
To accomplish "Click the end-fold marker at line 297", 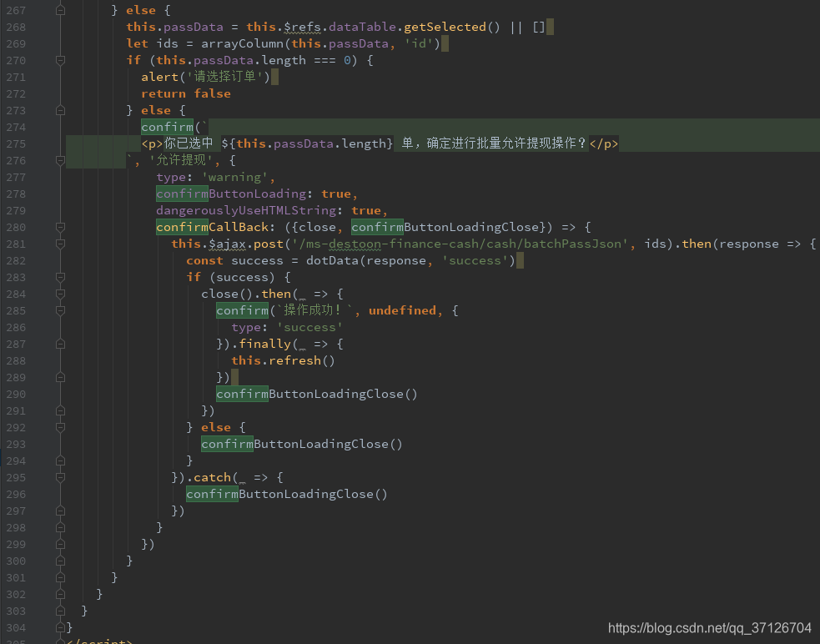I will (x=61, y=511).
